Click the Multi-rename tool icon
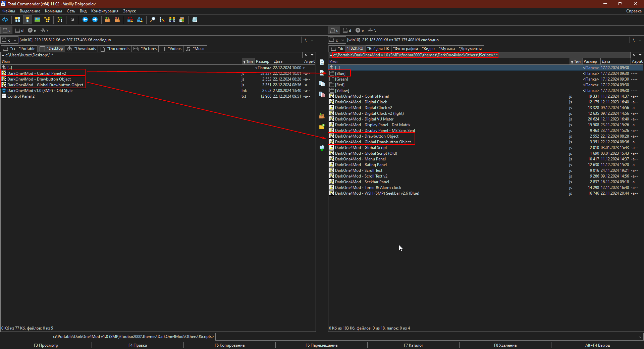The width and height of the screenshot is (644, 349). click(162, 20)
